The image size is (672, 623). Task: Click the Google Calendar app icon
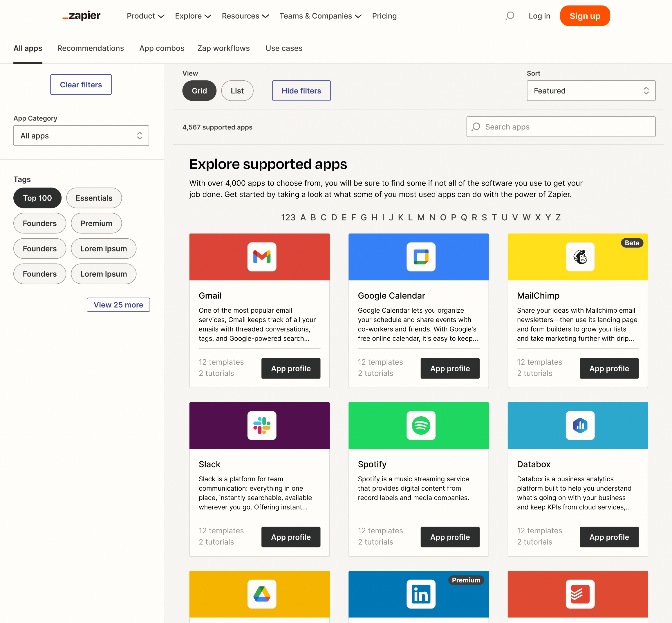pos(421,257)
